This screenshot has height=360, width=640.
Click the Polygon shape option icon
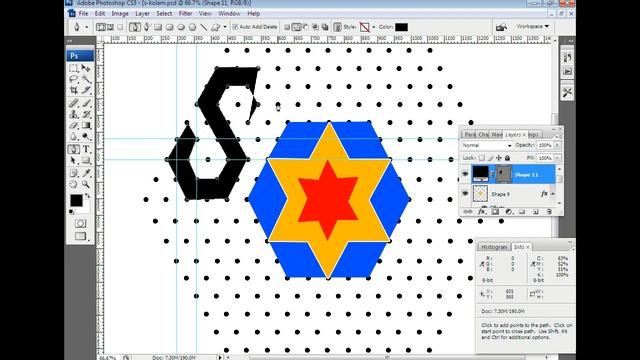point(192,27)
